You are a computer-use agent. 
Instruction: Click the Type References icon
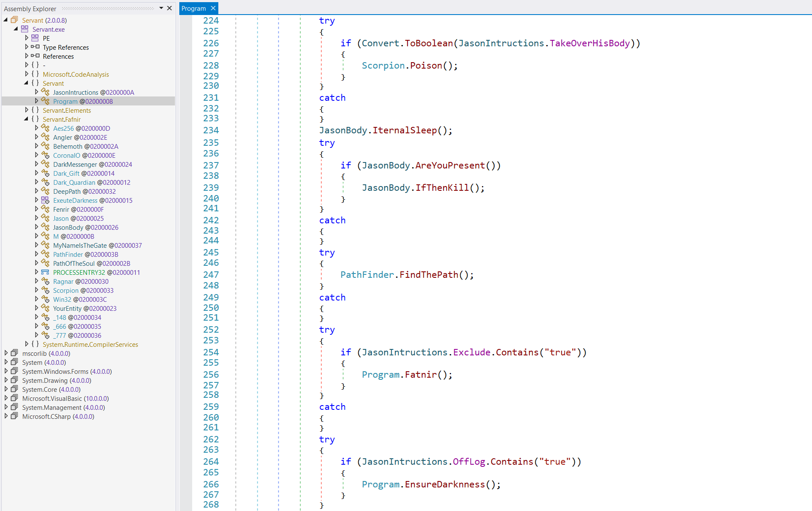(35, 47)
